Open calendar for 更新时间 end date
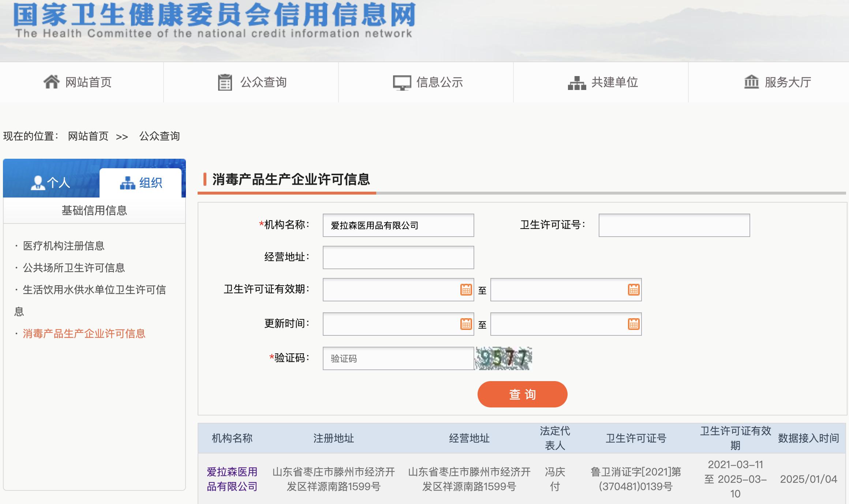This screenshot has height=504, width=849. click(x=633, y=324)
